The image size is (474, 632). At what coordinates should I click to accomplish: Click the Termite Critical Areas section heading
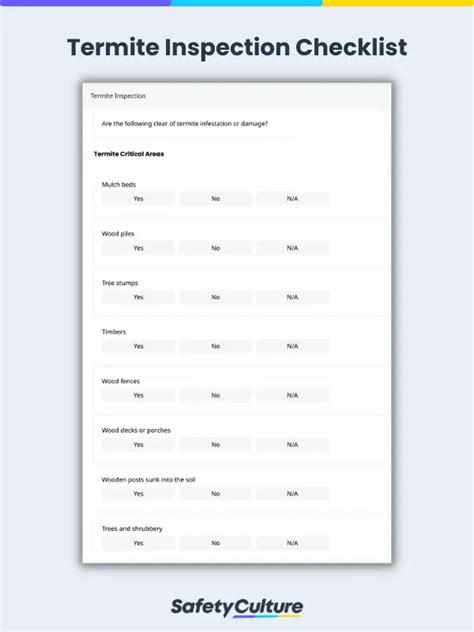point(129,154)
